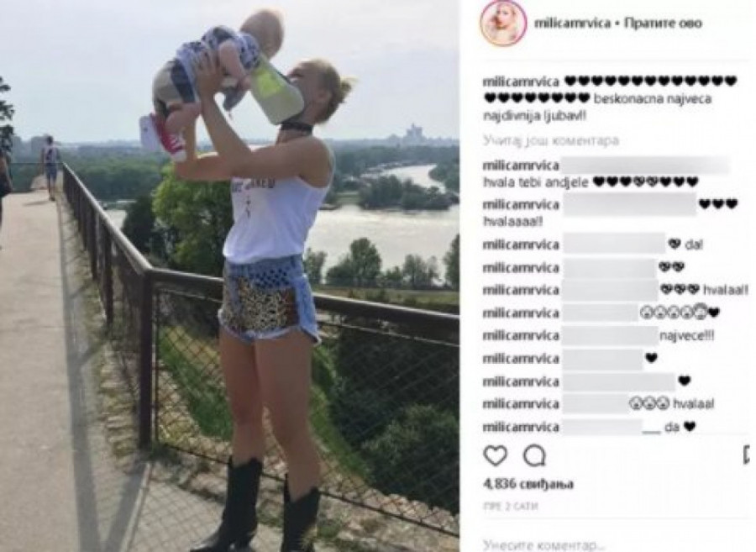Click the blurred username before 'najvece!!!'
The image size is (756, 552).
pyautogui.click(x=610, y=335)
